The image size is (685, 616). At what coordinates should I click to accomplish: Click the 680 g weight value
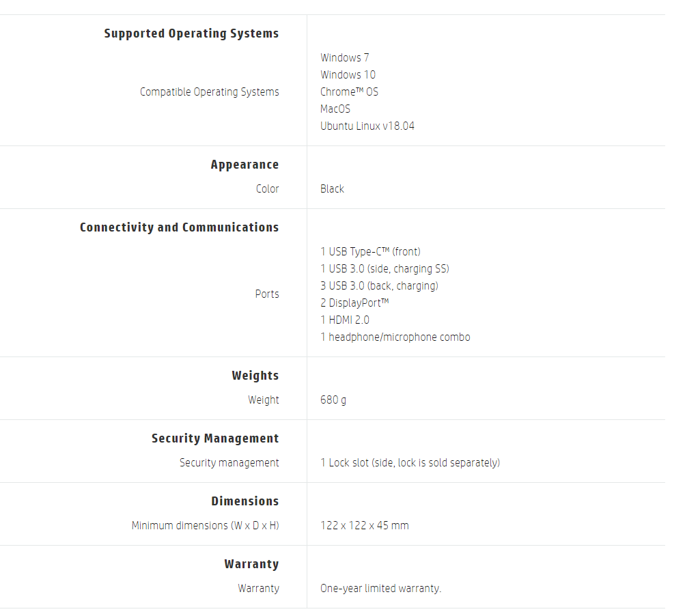click(x=333, y=400)
